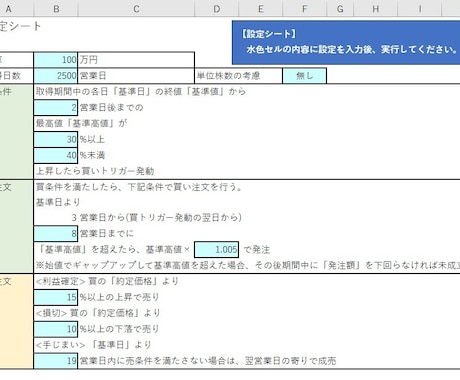Click the text で発注
Viewport: 460px width, 380px height.
256,249
